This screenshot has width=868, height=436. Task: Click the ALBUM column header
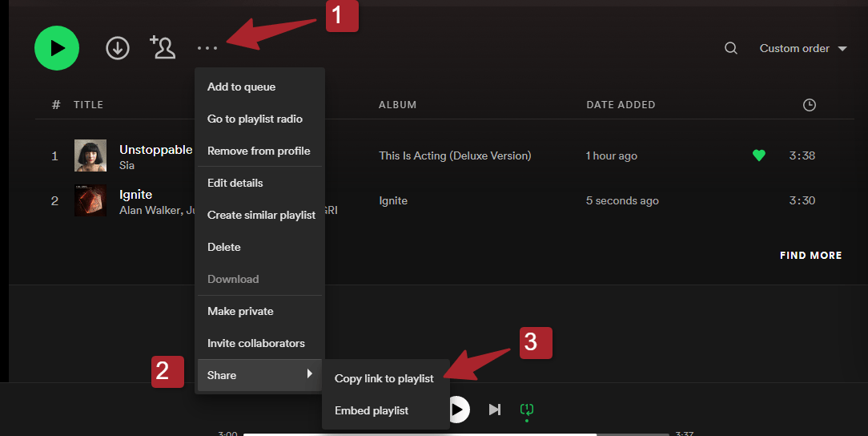[397, 105]
